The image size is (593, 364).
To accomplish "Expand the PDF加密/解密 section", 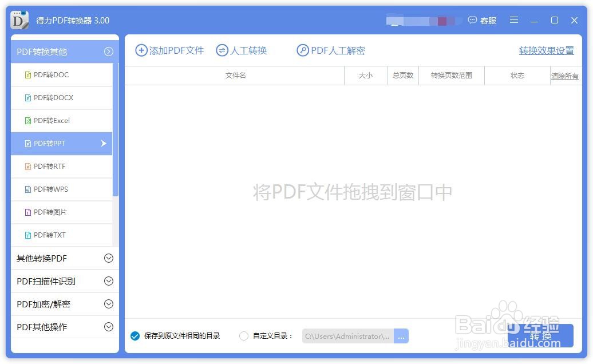I will point(109,304).
